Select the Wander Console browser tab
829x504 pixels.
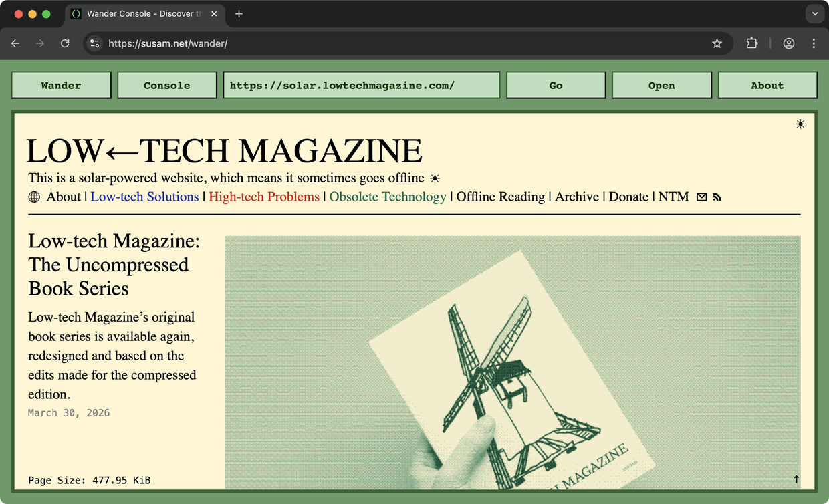pos(144,13)
